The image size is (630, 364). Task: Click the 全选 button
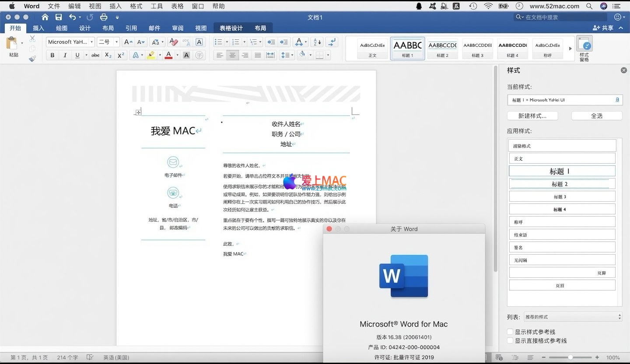click(597, 116)
